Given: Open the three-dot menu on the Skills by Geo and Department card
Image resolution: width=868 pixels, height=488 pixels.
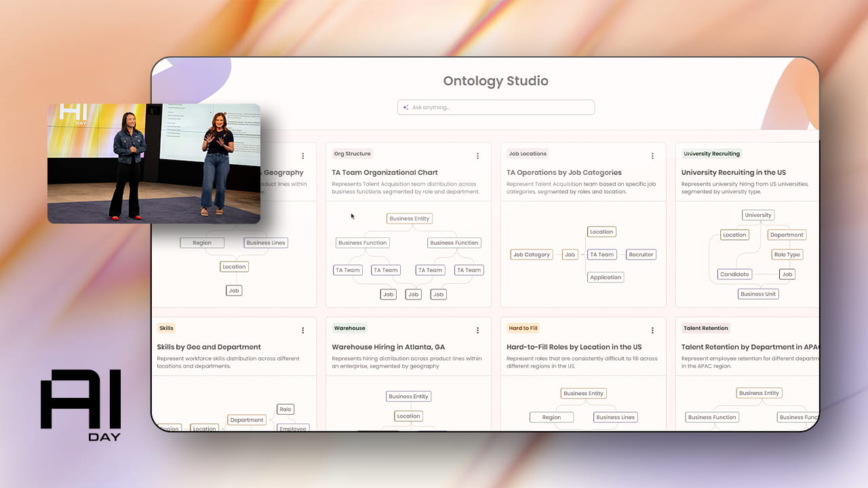Looking at the screenshot, I should (x=302, y=330).
